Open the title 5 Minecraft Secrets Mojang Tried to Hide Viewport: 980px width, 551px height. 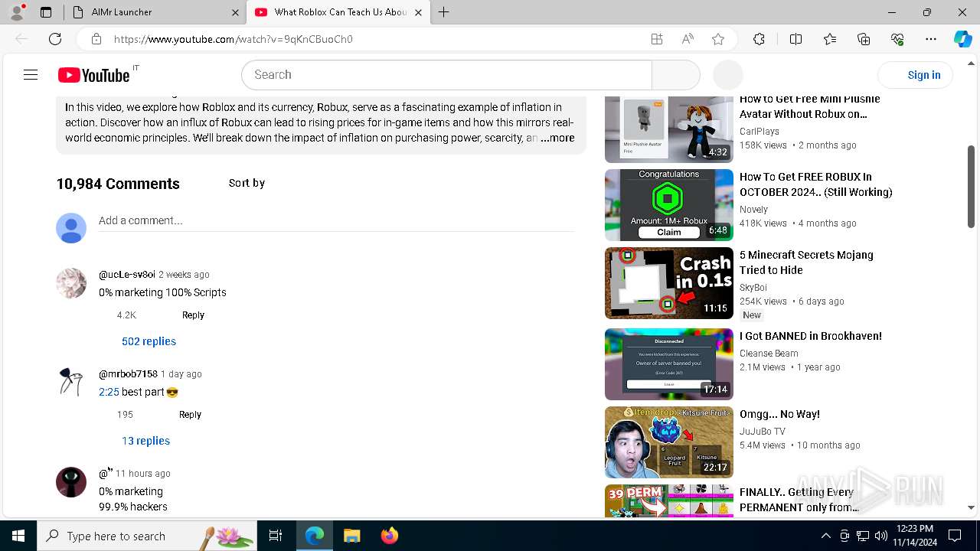pos(806,262)
